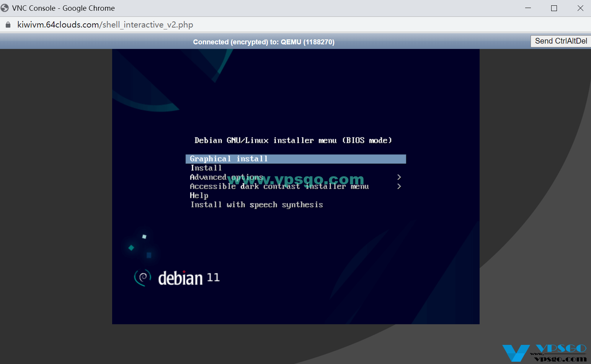Open Advanced options submenu
Image resolution: width=591 pixels, height=364 pixels.
pyautogui.click(x=227, y=177)
